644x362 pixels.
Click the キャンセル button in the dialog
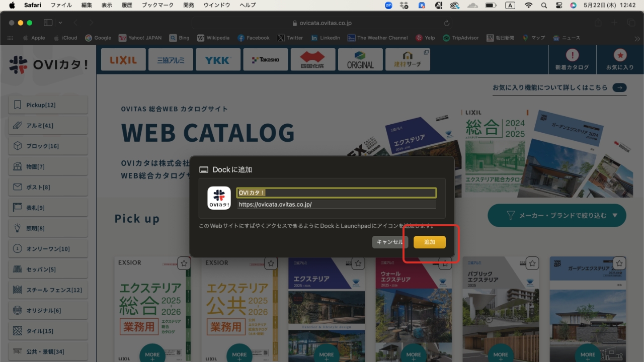390,242
